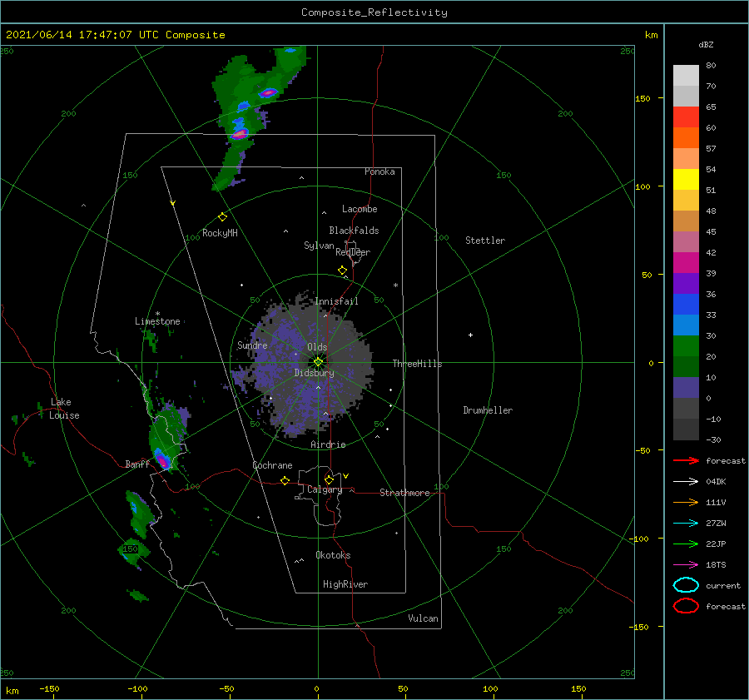This screenshot has width=749, height=700.
Task: Click the cyan 27ZW arrow icon
Action: coord(686,524)
